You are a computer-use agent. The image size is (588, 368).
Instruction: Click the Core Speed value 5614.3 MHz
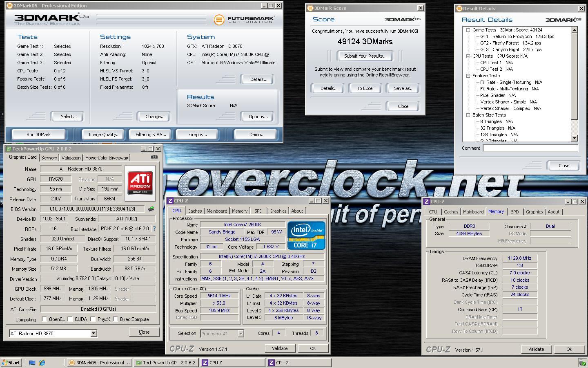click(x=219, y=296)
